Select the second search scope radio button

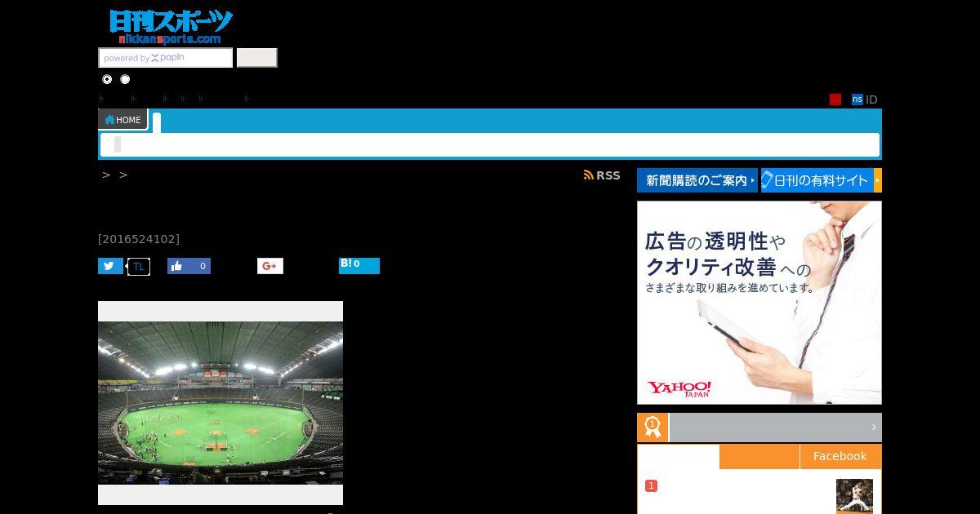[x=125, y=79]
